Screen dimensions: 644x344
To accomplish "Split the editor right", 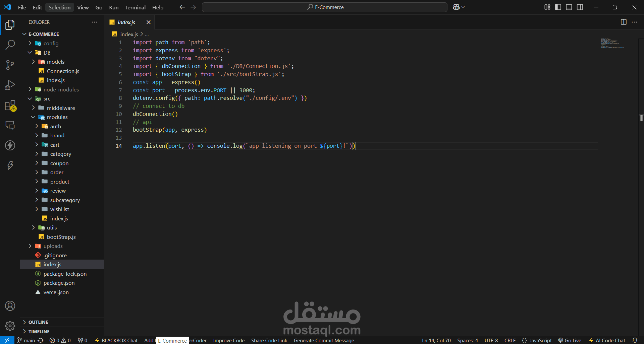I will (624, 22).
